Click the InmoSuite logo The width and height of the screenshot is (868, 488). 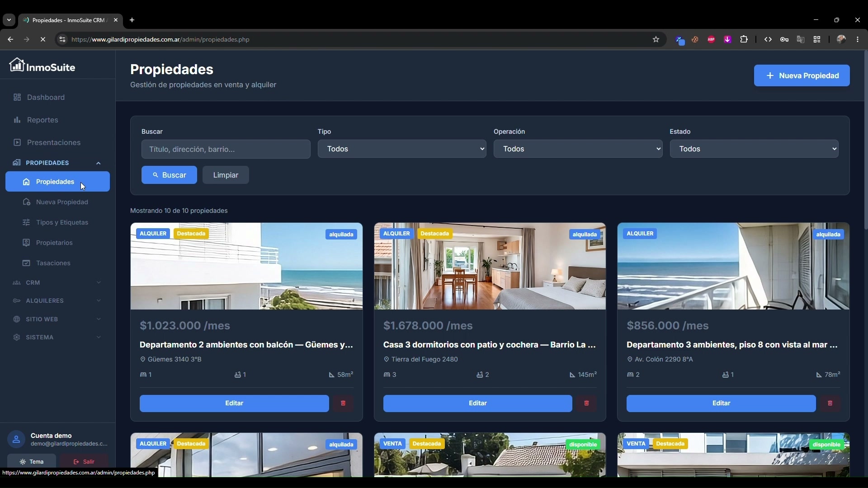pyautogui.click(x=42, y=66)
